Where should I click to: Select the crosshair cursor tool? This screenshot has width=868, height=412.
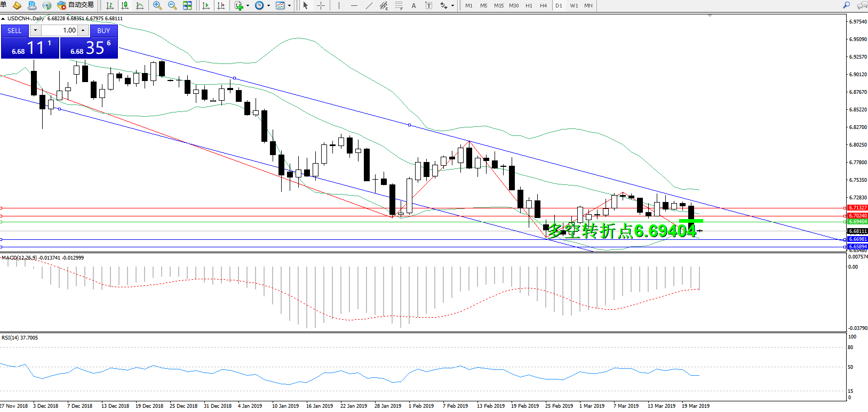(321, 5)
